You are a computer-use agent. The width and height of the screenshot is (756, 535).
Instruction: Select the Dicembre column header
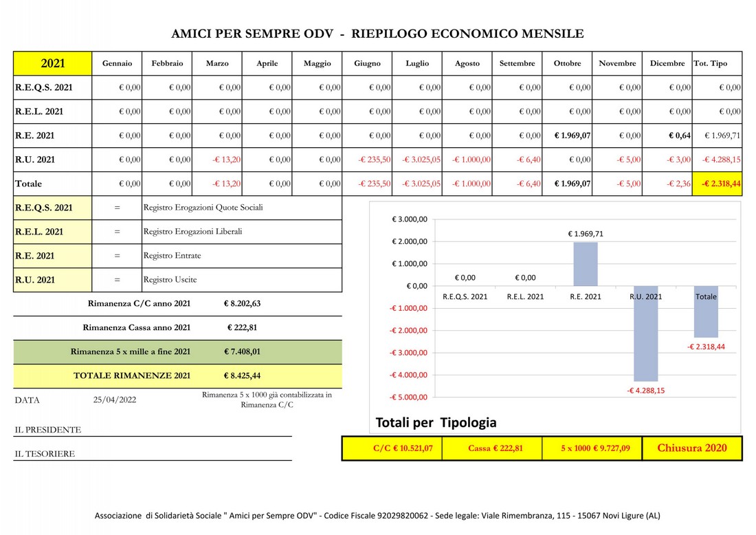667,63
